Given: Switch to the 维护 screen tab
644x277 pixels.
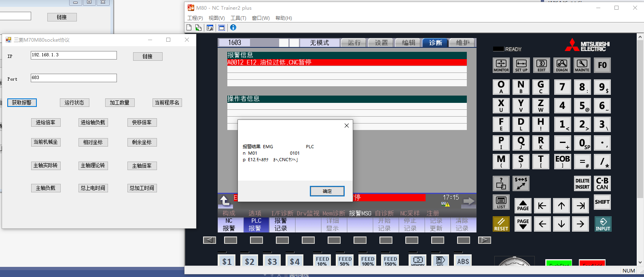Looking at the screenshot, I should (462, 43).
